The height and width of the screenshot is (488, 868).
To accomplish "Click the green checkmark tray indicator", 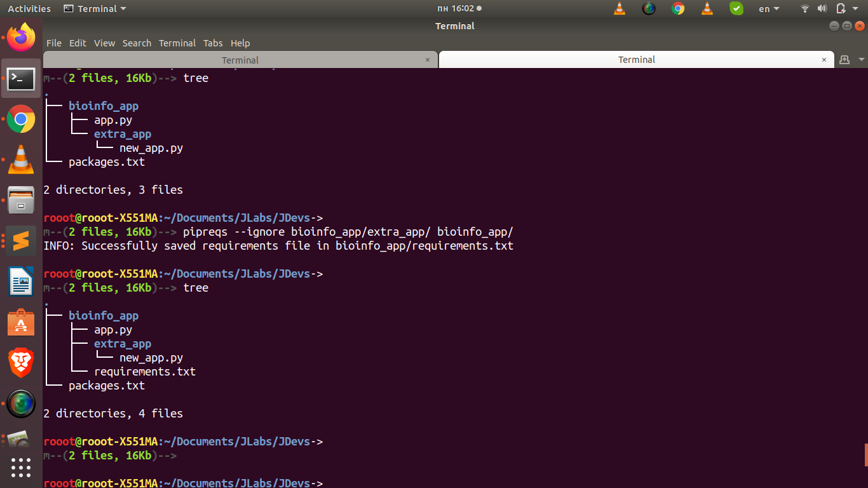I will point(736,9).
